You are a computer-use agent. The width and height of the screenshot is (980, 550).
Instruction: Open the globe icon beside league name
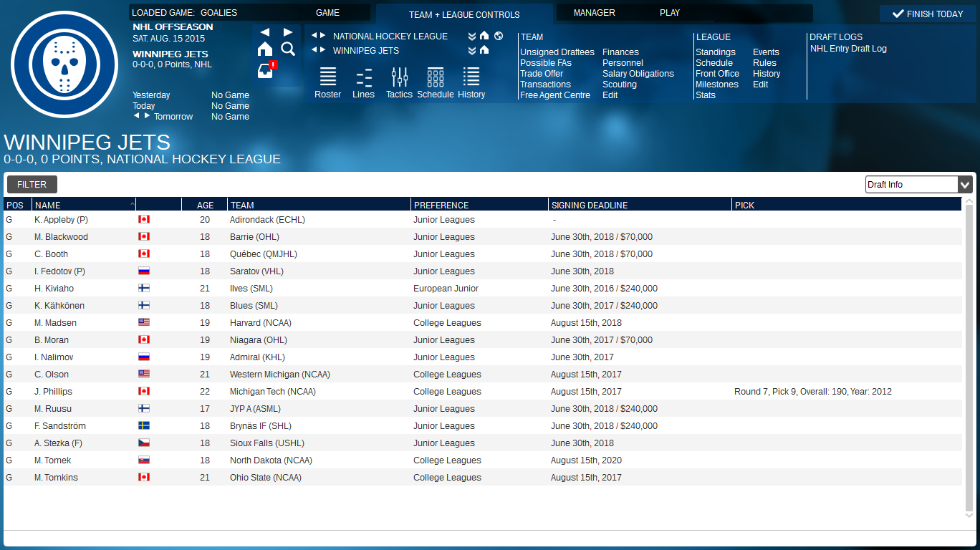click(x=499, y=36)
